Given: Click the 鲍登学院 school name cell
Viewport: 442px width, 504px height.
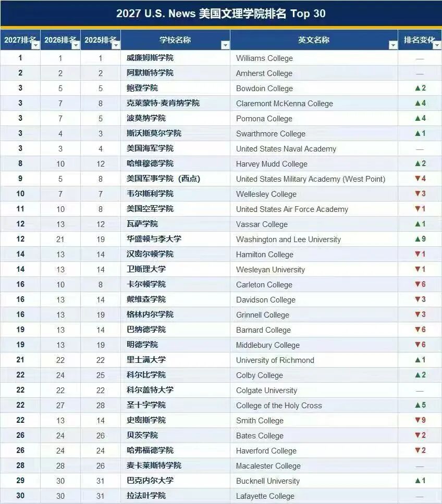Looking at the screenshot, I should pos(175,89).
